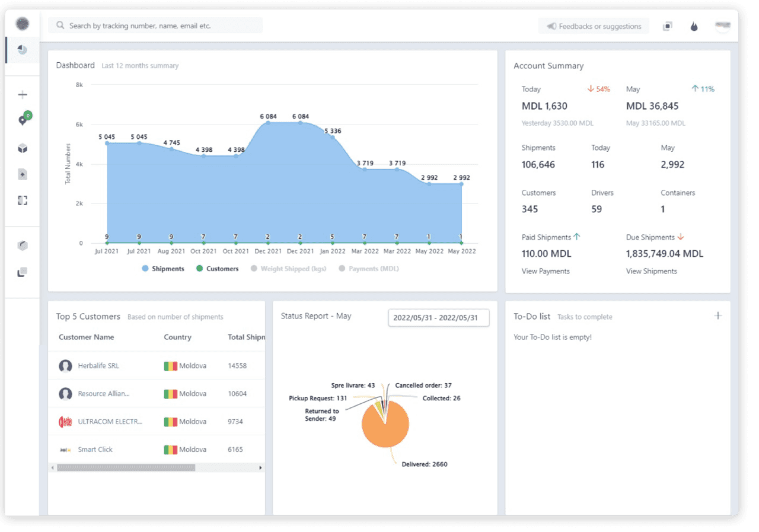This screenshot has height=532, width=759.
Task: Add a task with To-Do list plus
Action: pos(717,316)
